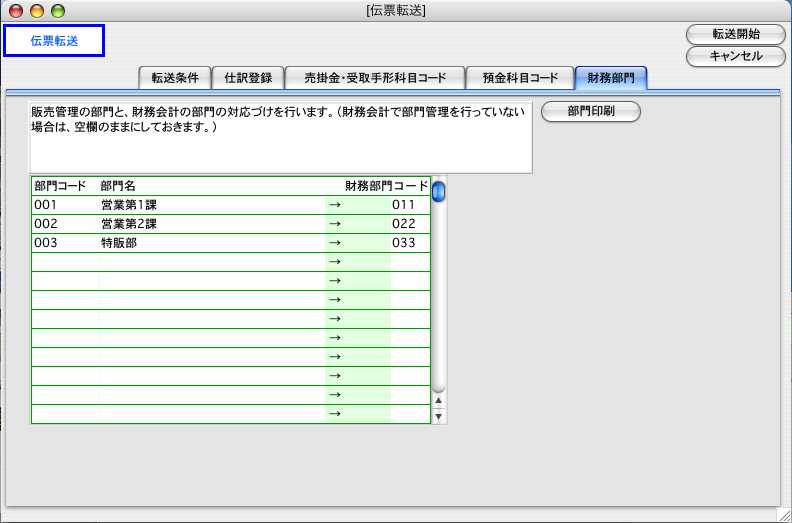The height and width of the screenshot is (523, 792).
Task: Select the 営業第1課 department row
Action: [x=210, y=205]
